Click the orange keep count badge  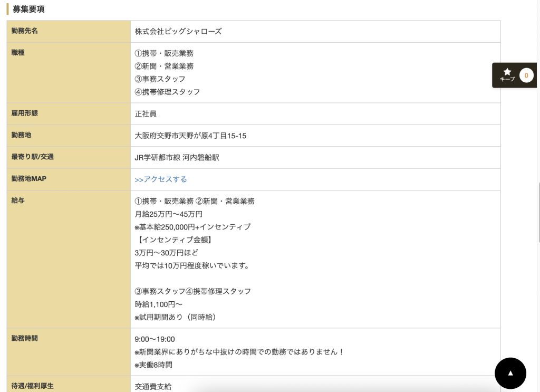tap(526, 75)
